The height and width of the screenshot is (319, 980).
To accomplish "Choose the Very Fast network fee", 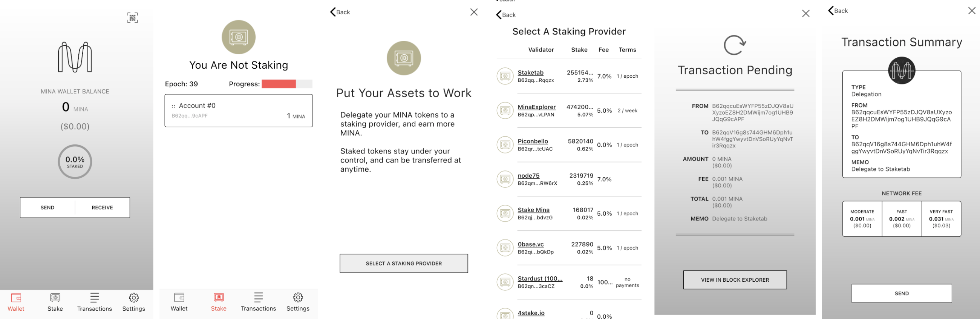I will (x=941, y=219).
